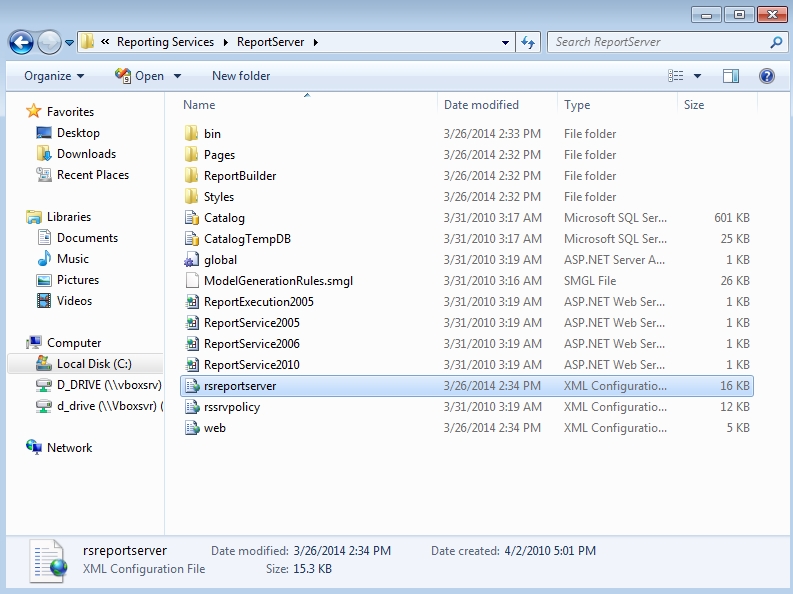
Task: Expand the Open button dropdown arrow
Action: pyautogui.click(x=178, y=76)
